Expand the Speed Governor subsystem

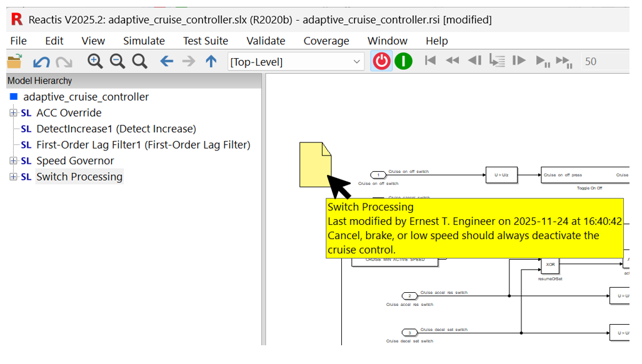click(x=13, y=160)
